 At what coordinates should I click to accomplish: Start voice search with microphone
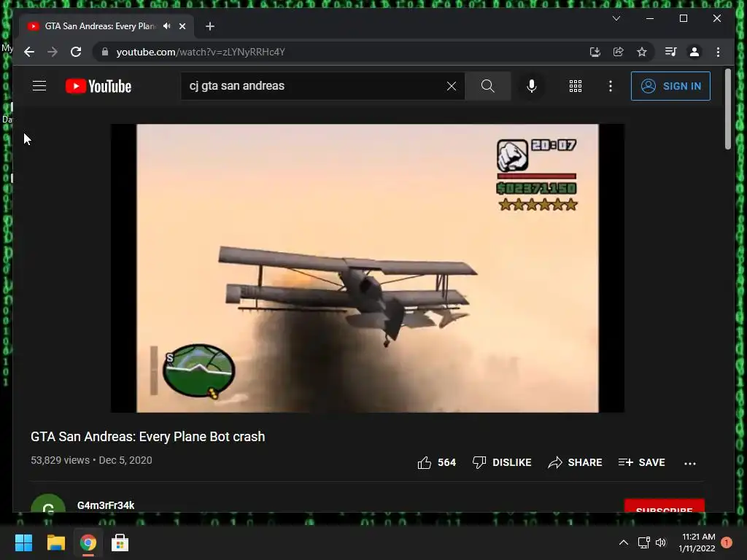pos(532,86)
